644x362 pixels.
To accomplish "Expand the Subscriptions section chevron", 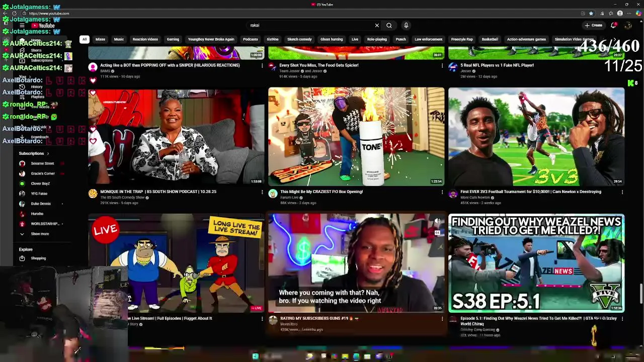I will (48, 153).
